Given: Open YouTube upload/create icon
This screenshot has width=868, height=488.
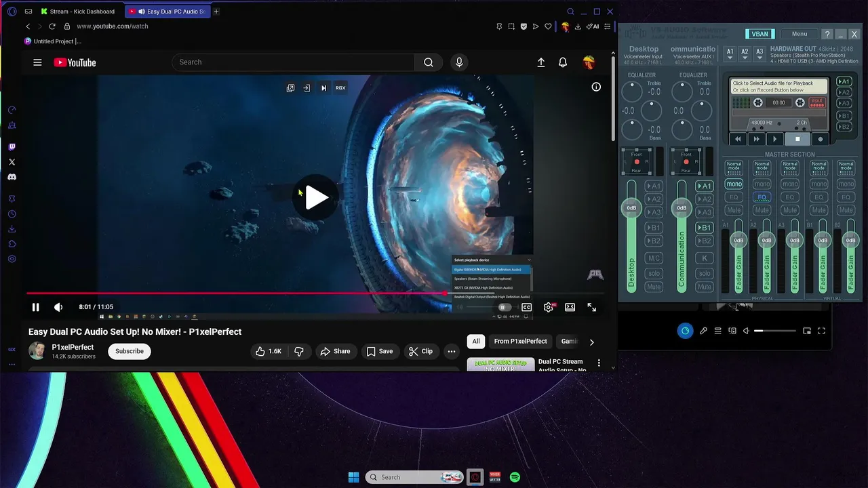Looking at the screenshot, I should [x=541, y=62].
